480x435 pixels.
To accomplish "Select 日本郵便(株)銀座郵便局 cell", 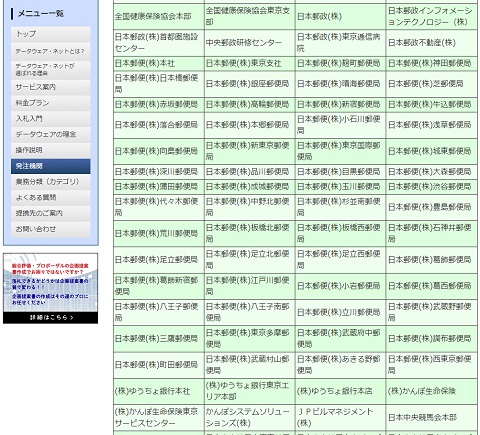I will tap(250, 84).
